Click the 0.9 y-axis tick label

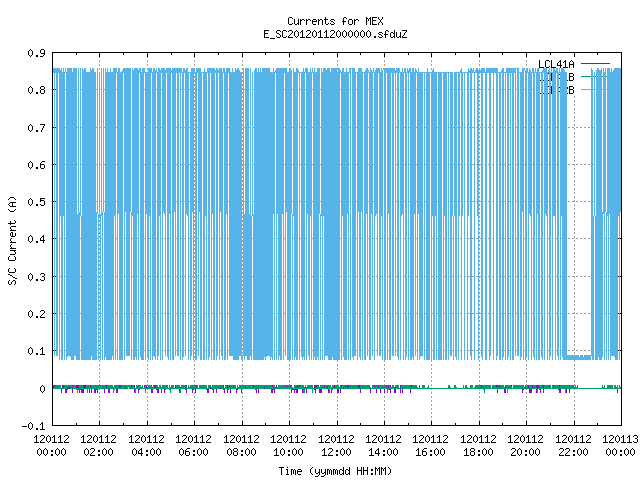coord(36,53)
